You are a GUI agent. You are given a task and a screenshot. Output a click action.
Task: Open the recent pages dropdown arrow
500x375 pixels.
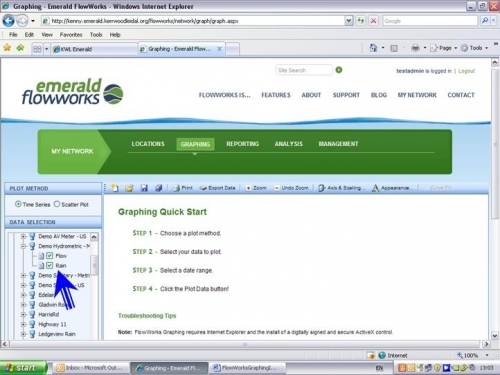(33, 21)
